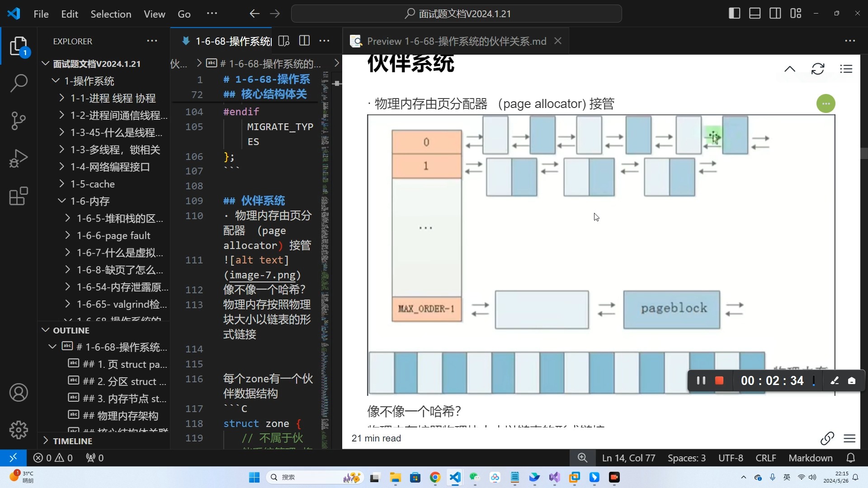The image size is (868, 488).
Task: Open Explorer panel more actions ellipsis
Action: click(152, 41)
